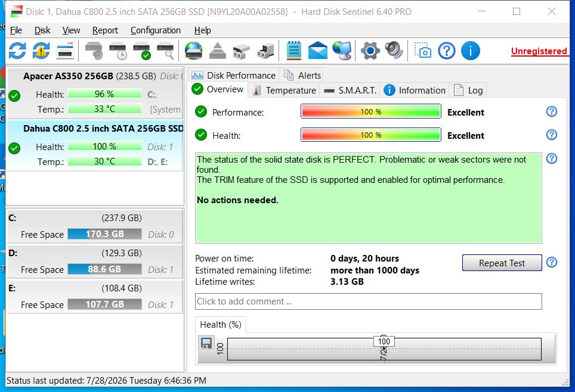
Task: Click the globe and monitor network icon
Action: pyautogui.click(x=342, y=51)
